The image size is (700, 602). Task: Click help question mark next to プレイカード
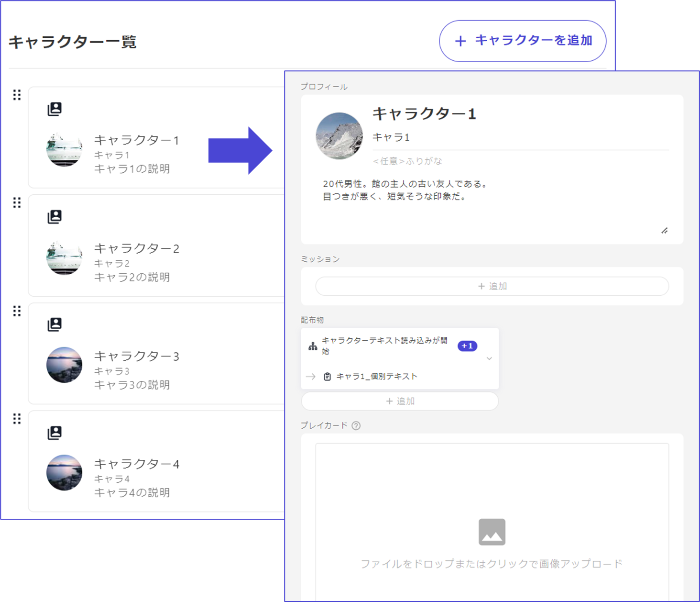[356, 425]
